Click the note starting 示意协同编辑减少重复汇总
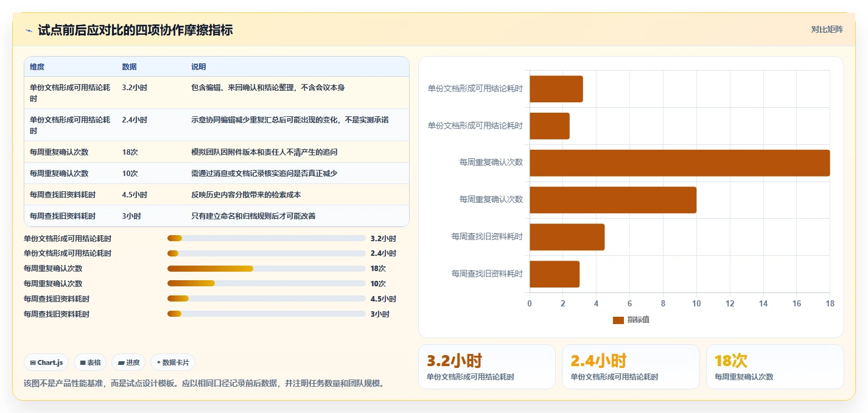The image size is (868, 413). tap(290, 120)
